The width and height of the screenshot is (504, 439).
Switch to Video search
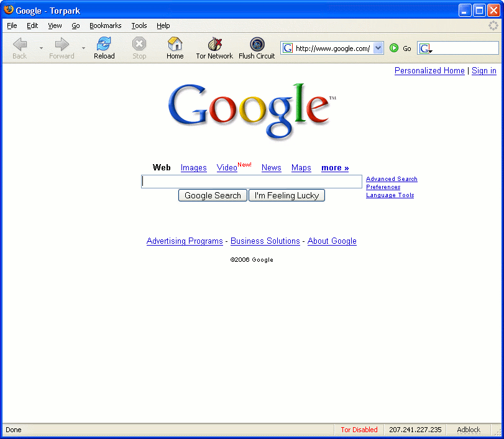[x=227, y=167]
